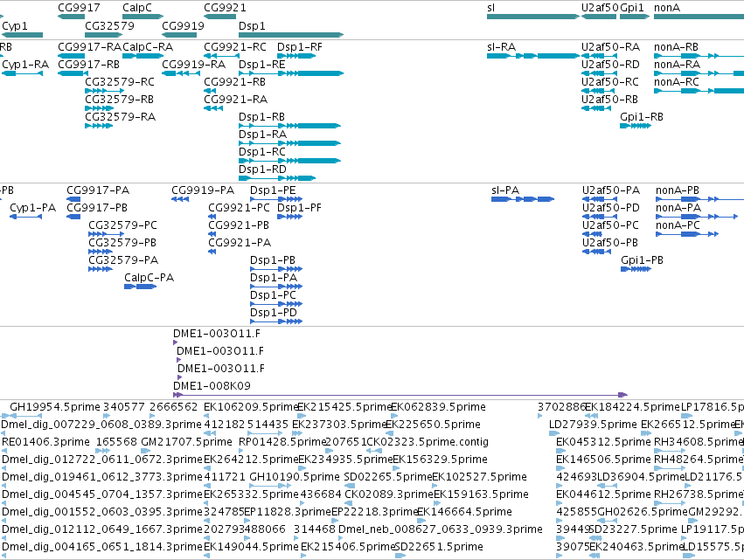Select the DME1-008K09 clone feature
The height and width of the screenshot is (560, 744).
pyautogui.click(x=400, y=395)
